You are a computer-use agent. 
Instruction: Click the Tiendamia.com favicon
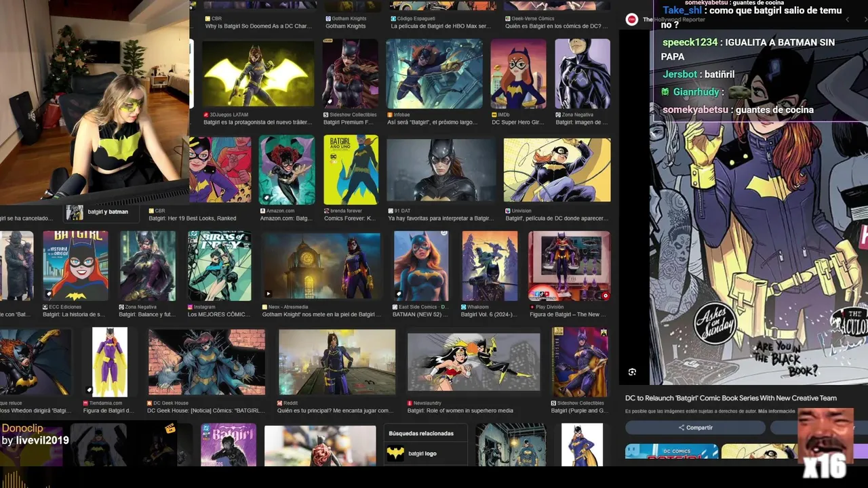(x=85, y=403)
